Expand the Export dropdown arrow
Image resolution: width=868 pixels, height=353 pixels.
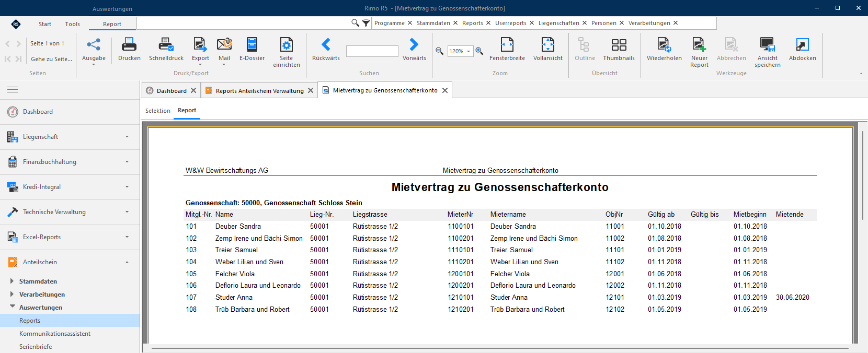tap(200, 65)
